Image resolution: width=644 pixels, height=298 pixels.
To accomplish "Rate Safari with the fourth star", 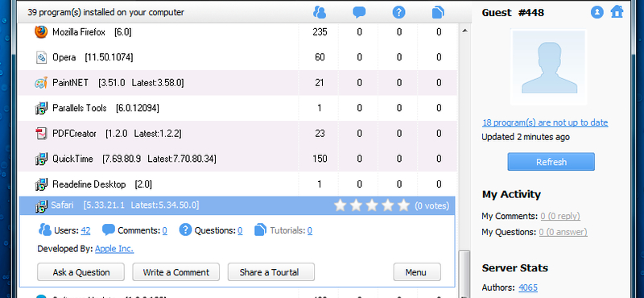I will [x=388, y=205].
